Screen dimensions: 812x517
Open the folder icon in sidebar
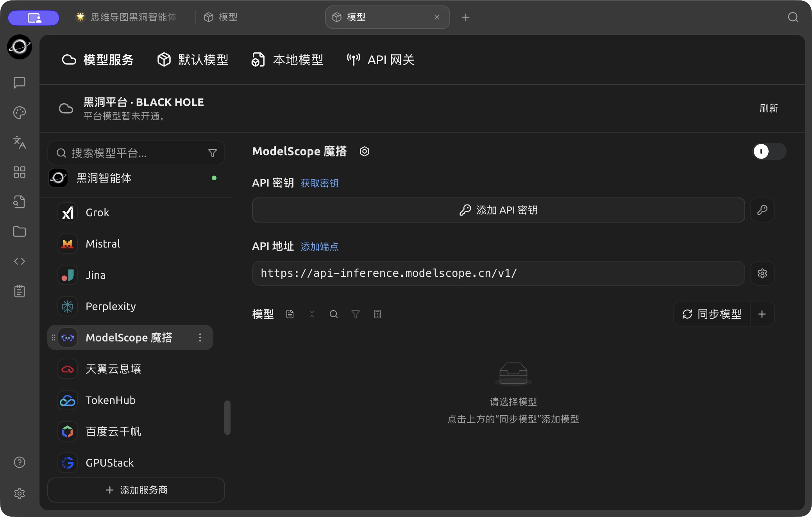pos(20,232)
